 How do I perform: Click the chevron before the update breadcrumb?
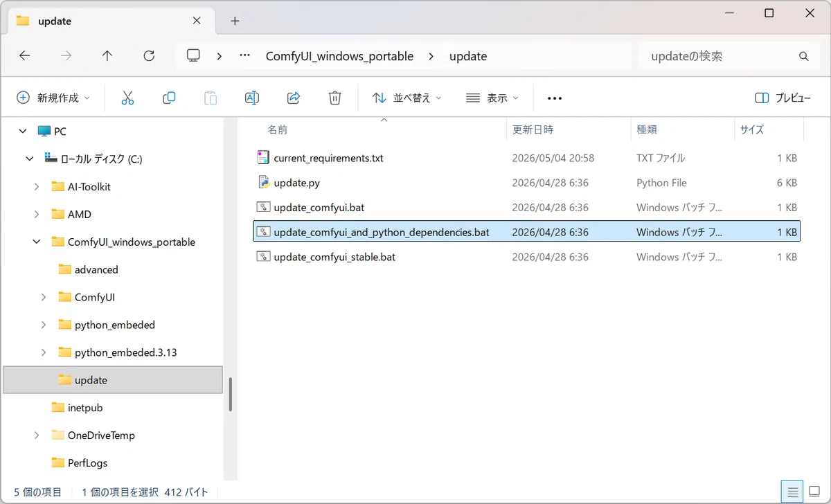431,56
